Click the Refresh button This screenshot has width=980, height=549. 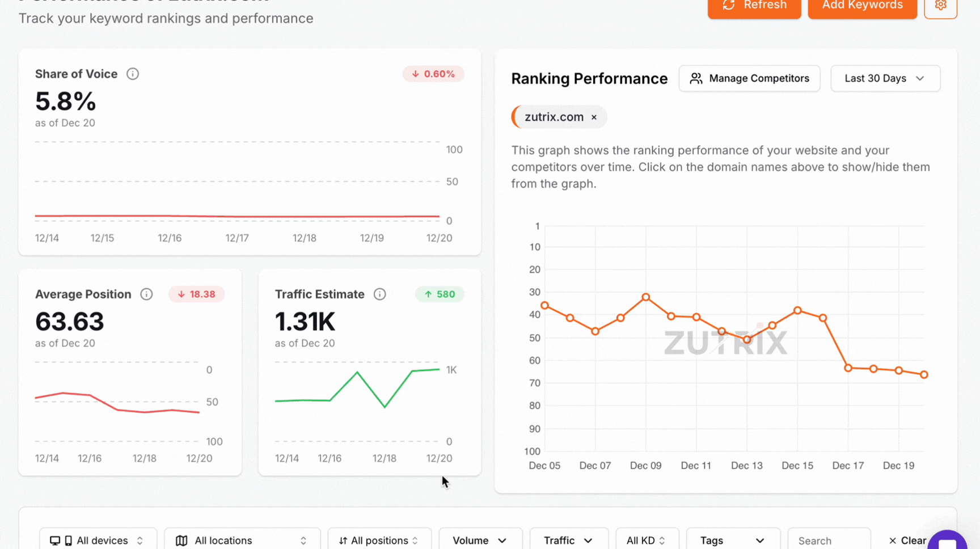[x=754, y=6]
